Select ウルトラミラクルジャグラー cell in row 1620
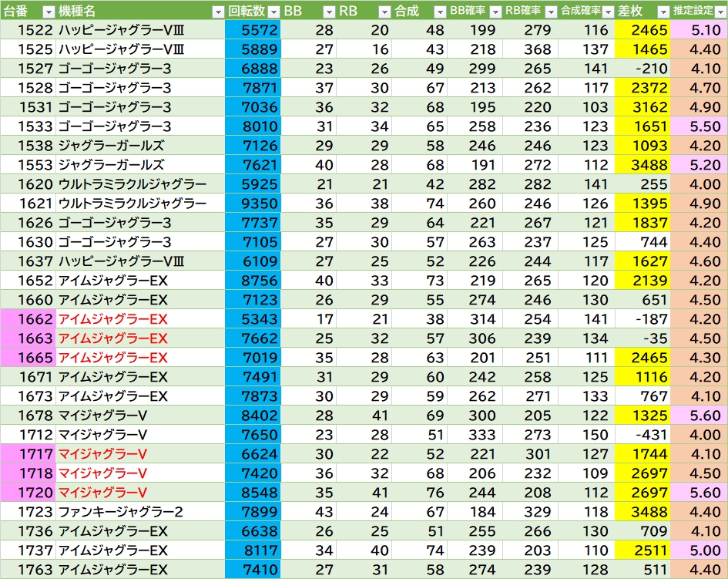The width and height of the screenshot is (728, 579). pos(140,184)
